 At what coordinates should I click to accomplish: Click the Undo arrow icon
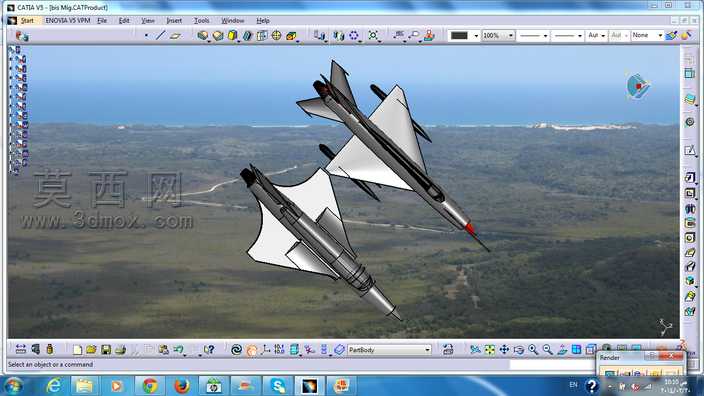click(179, 350)
